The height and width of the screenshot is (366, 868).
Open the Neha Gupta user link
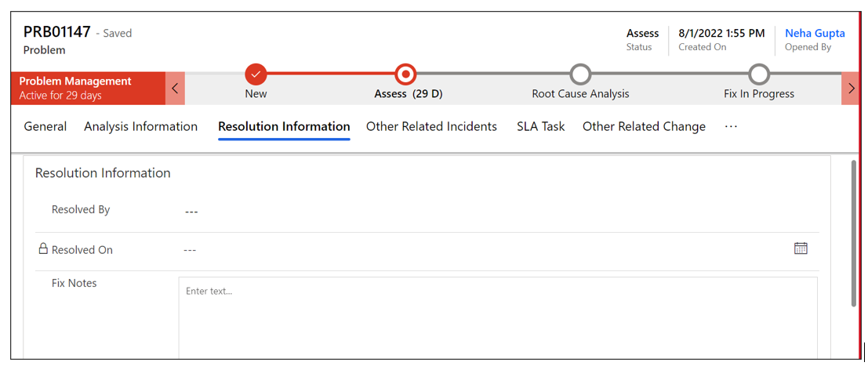click(x=815, y=33)
